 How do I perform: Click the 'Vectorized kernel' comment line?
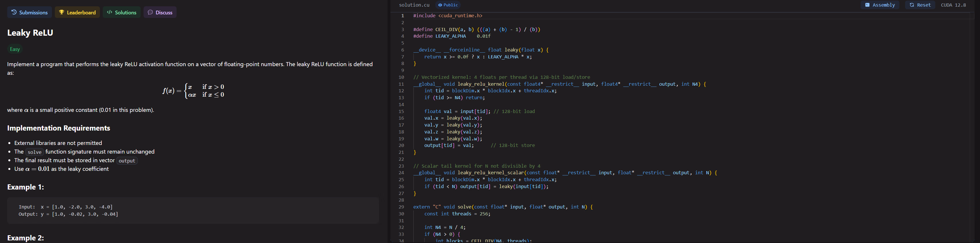[502, 77]
